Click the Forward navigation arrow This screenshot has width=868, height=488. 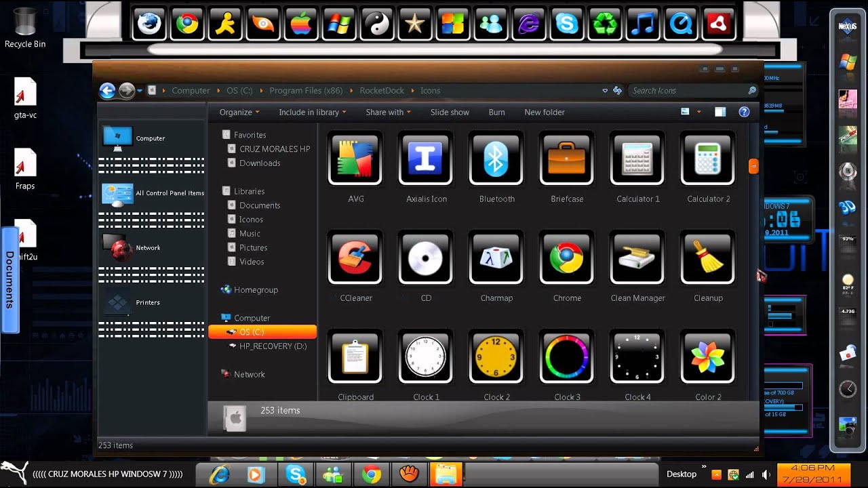click(126, 90)
